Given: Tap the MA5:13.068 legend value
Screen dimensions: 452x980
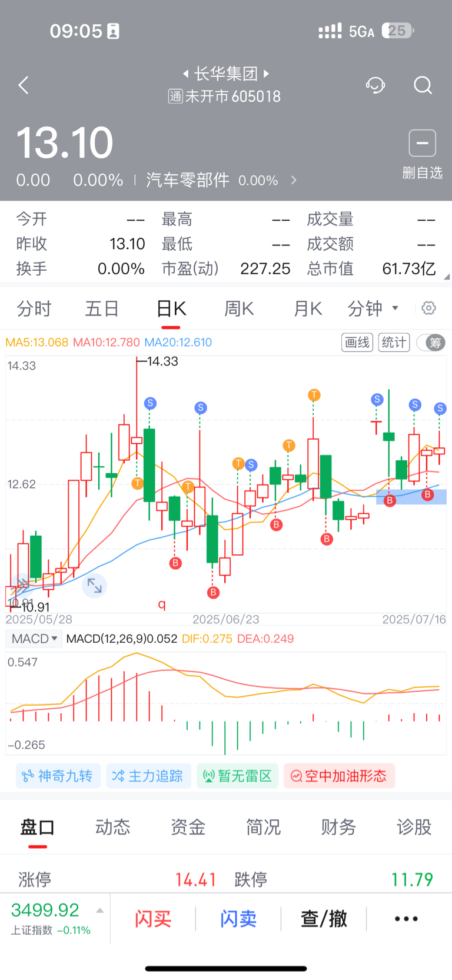Looking at the screenshot, I should pyautogui.click(x=36, y=343).
